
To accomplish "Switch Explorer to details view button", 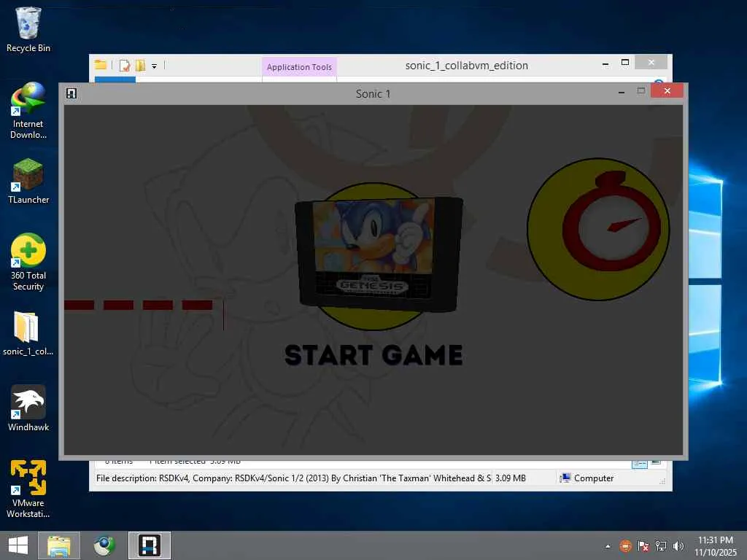I will (639, 464).
